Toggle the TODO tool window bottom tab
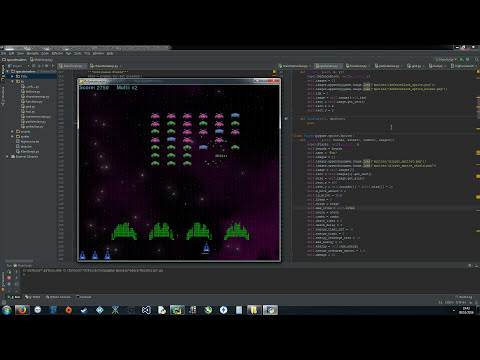The image size is (480, 360). coord(33,297)
